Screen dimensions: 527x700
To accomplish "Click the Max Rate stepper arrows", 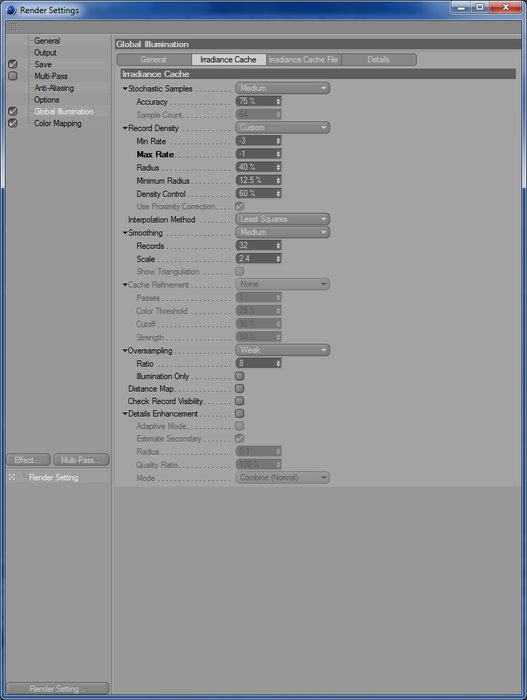I will (278, 154).
